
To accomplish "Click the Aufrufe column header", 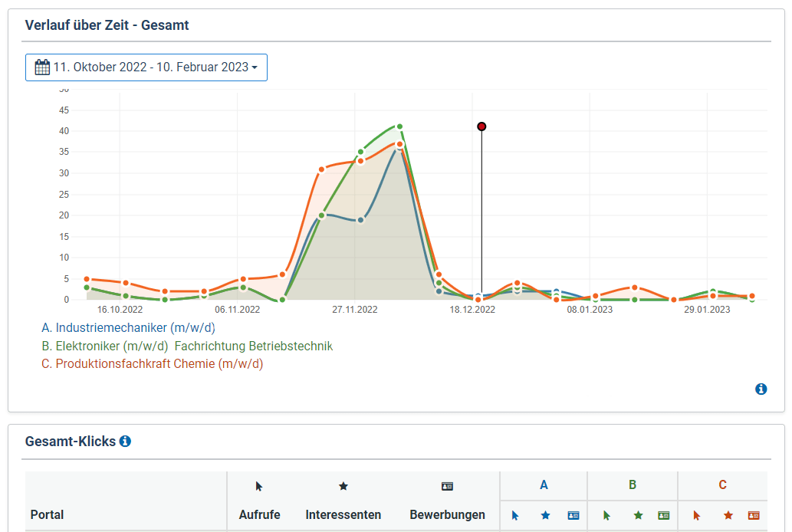I will [259, 514].
